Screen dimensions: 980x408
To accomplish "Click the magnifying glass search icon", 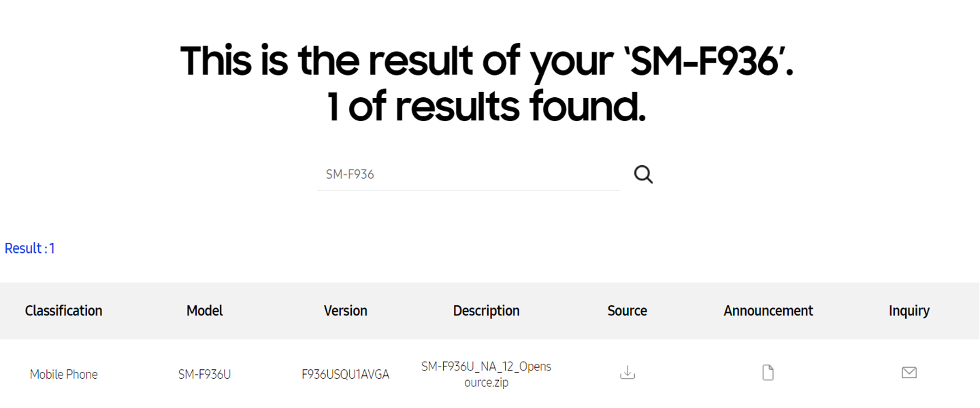I will pyautogui.click(x=643, y=174).
